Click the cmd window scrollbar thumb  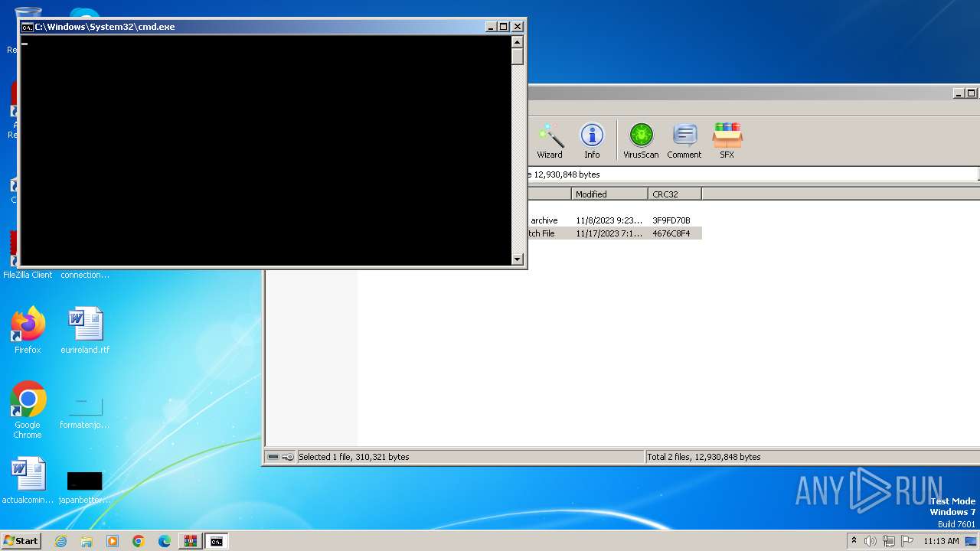[x=518, y=57]
